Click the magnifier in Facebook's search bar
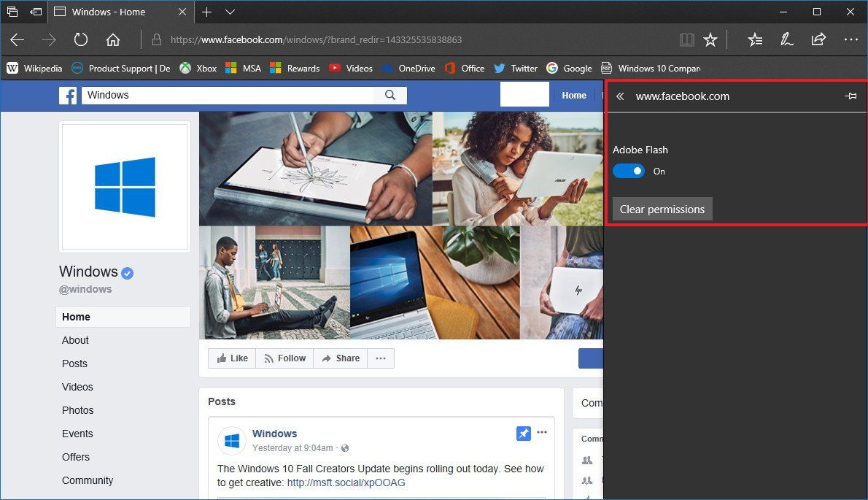868x500 pixels. click(390, 95)
